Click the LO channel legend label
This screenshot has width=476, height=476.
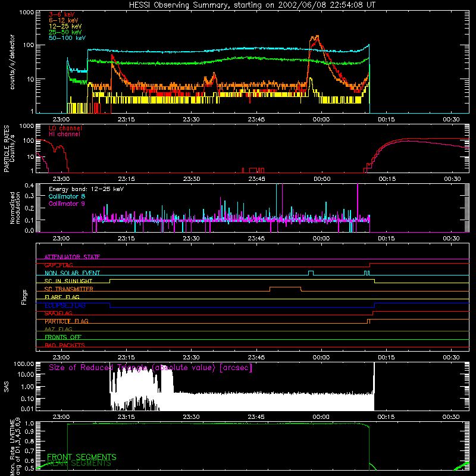pos(65,128)
